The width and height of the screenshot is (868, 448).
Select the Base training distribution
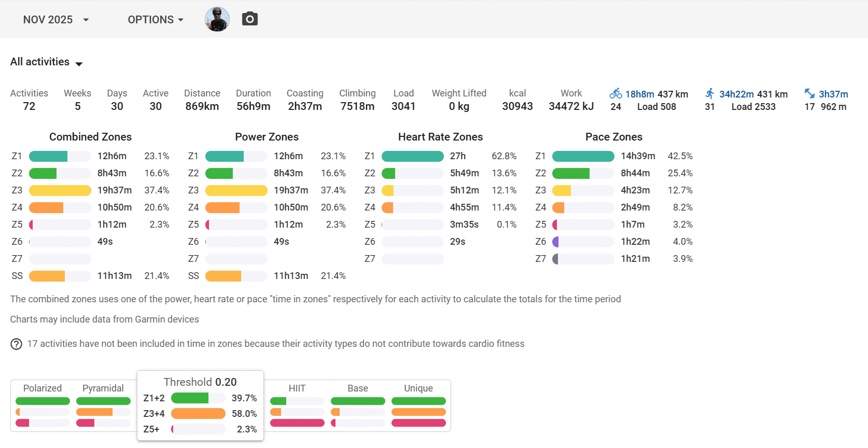358,388
